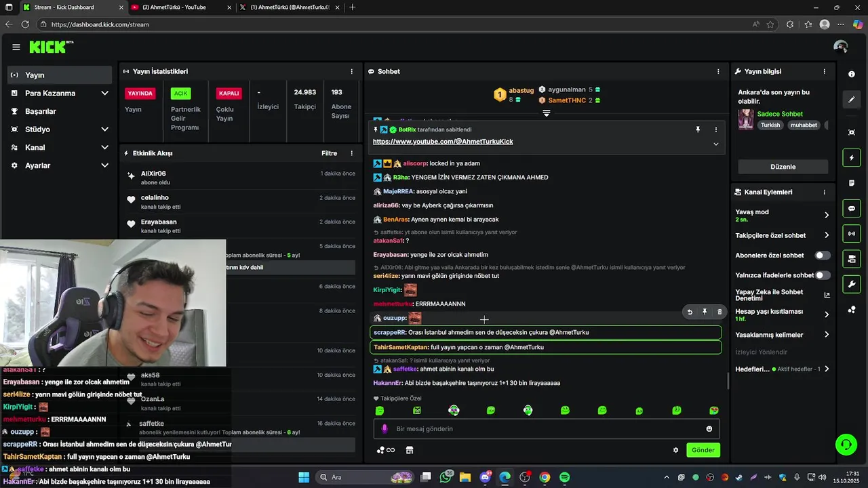Image resolution: width=868 pixels, height=488 pixels.
Task: Open the Filtre option in Etkinlik Akışı
Action: (329, 153)
